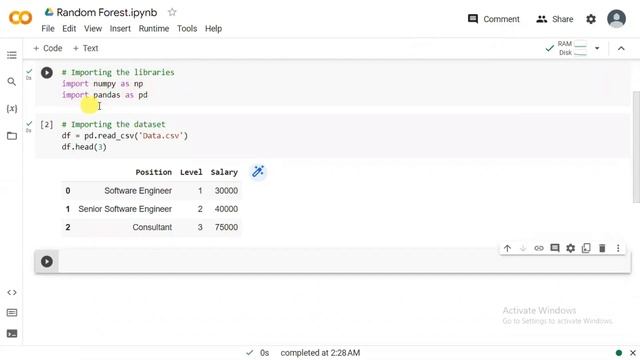Viewport: 640px width, 360px height.
Task: Click the green connection status dot
Action: pyautogui.click(x=619, y=353)
